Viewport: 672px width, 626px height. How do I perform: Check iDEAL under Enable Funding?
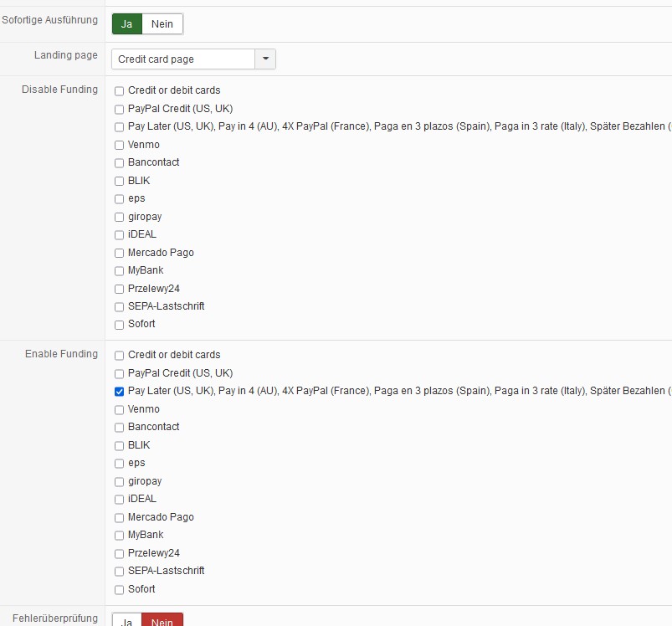119,500
